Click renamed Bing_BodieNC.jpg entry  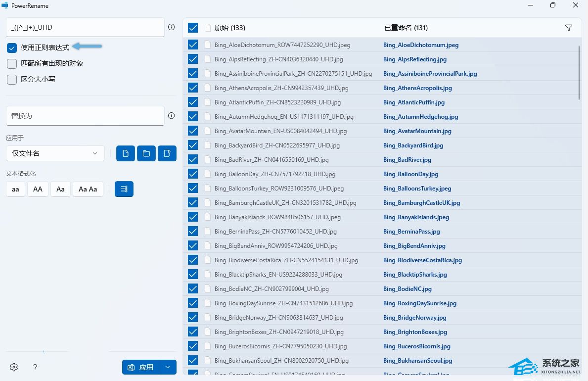[407, 288]
